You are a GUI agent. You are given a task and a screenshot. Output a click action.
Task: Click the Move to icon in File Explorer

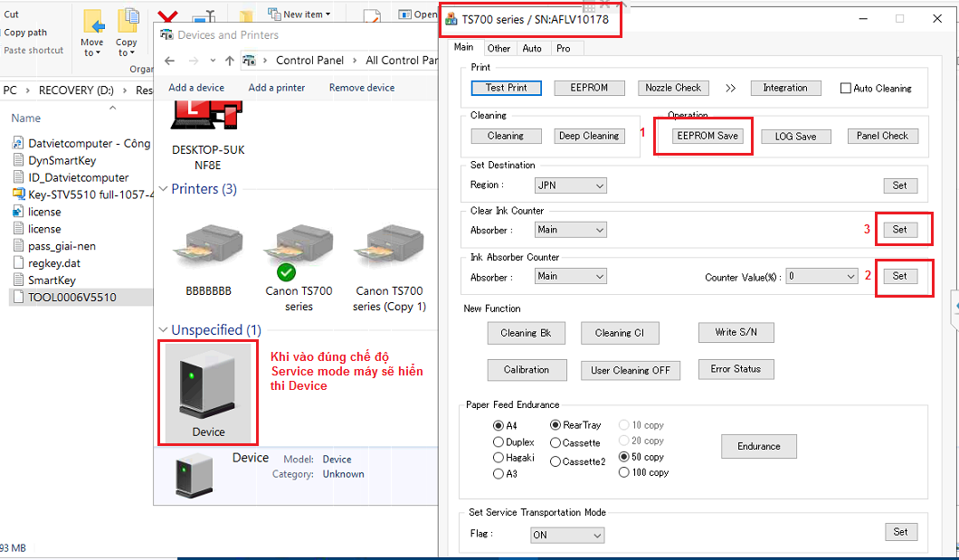pos(92,23)
